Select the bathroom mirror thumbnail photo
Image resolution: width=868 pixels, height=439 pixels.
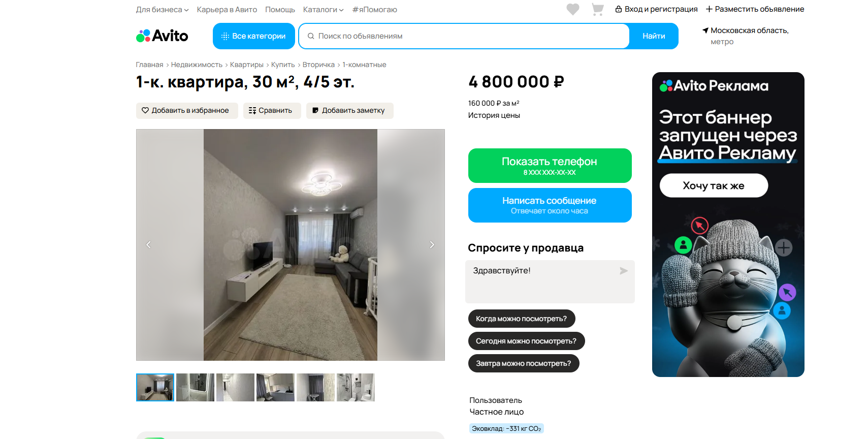(x=195, y=387)
